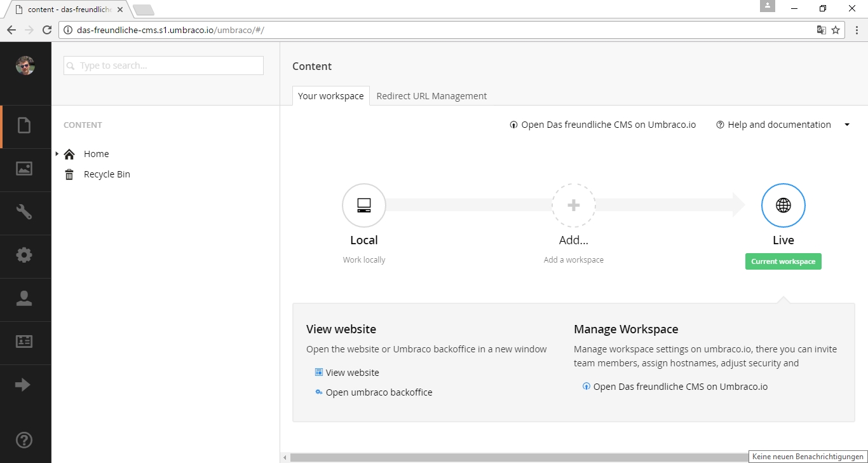Open the Settings wrench section icon

pyautogui.click(x=24, y=212)
